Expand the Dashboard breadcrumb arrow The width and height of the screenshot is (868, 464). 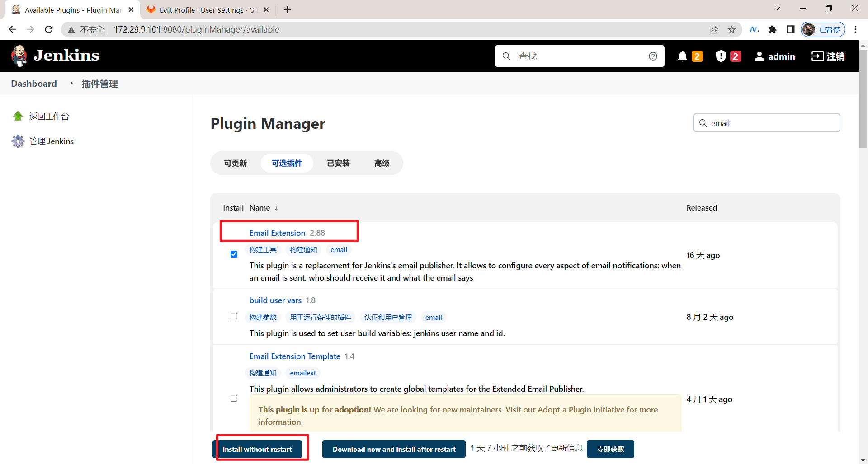tap(71, 84)
